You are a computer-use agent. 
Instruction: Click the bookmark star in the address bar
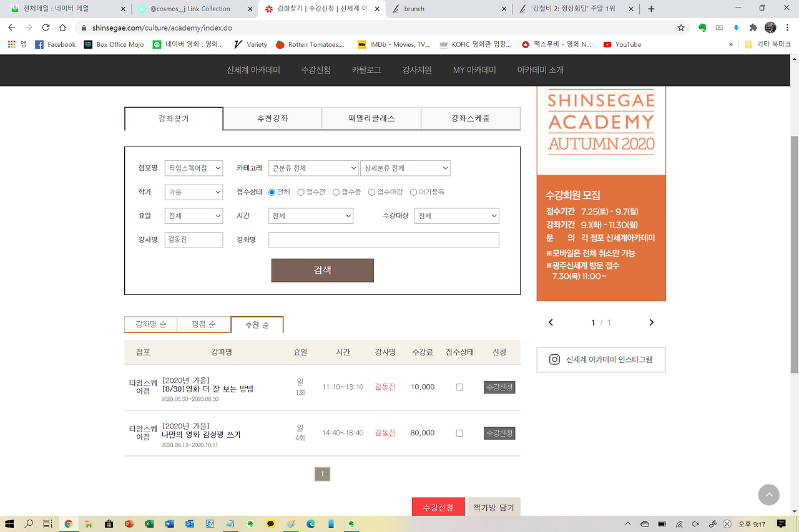681,28
